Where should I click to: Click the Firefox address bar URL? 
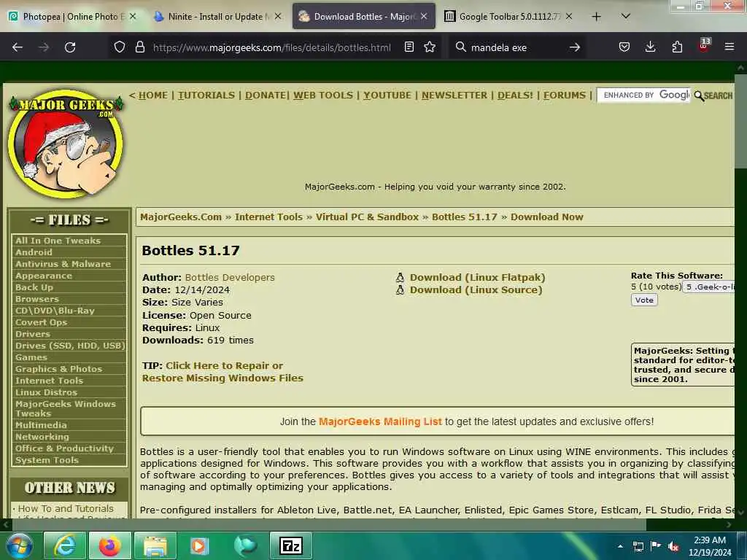[x=271, y=47]
